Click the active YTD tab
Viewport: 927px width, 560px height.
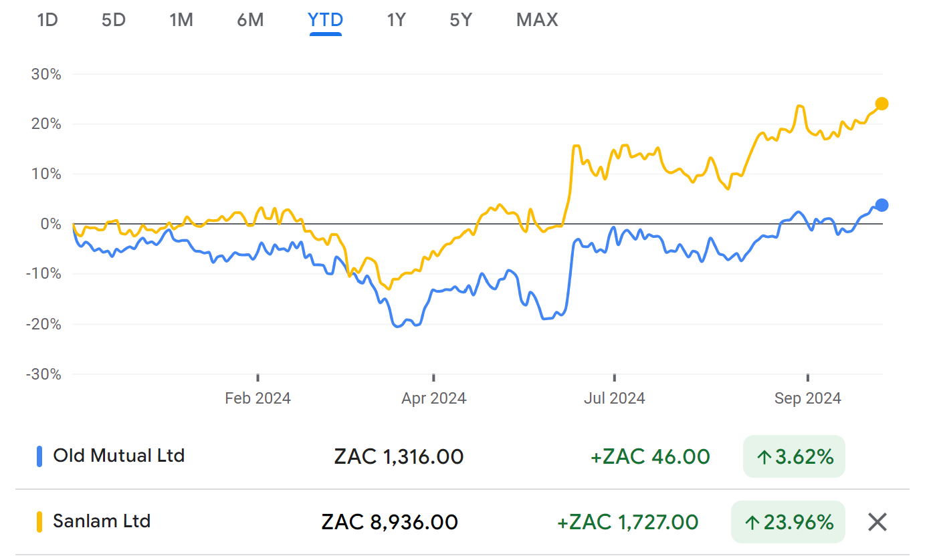325,20
